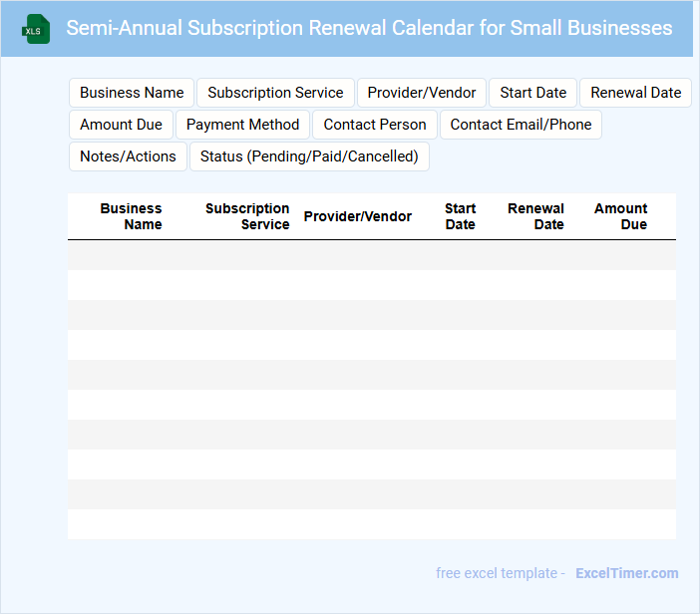
Task: Select the Amount Due tag
Action: click(121, 125)
